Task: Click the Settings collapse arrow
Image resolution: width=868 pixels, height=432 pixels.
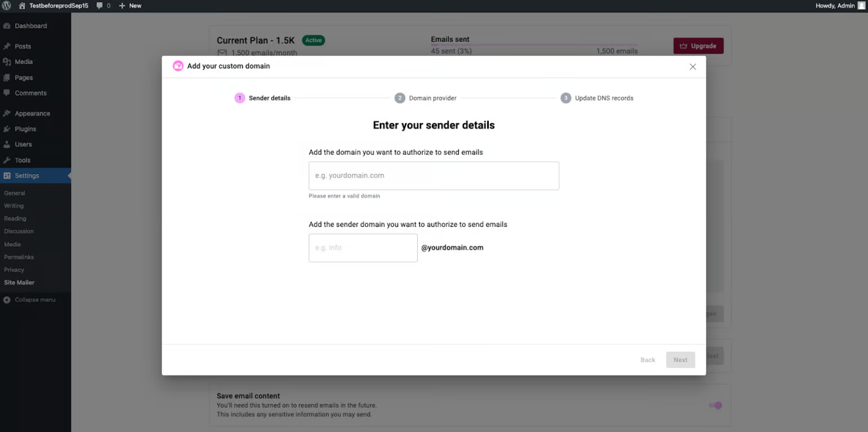Action: click(68, 175)
